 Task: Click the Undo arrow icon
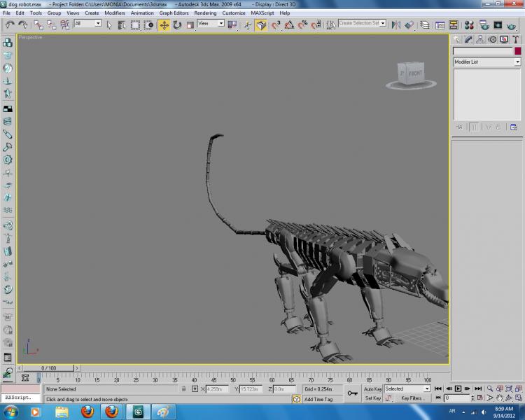[x=10, y=24]
